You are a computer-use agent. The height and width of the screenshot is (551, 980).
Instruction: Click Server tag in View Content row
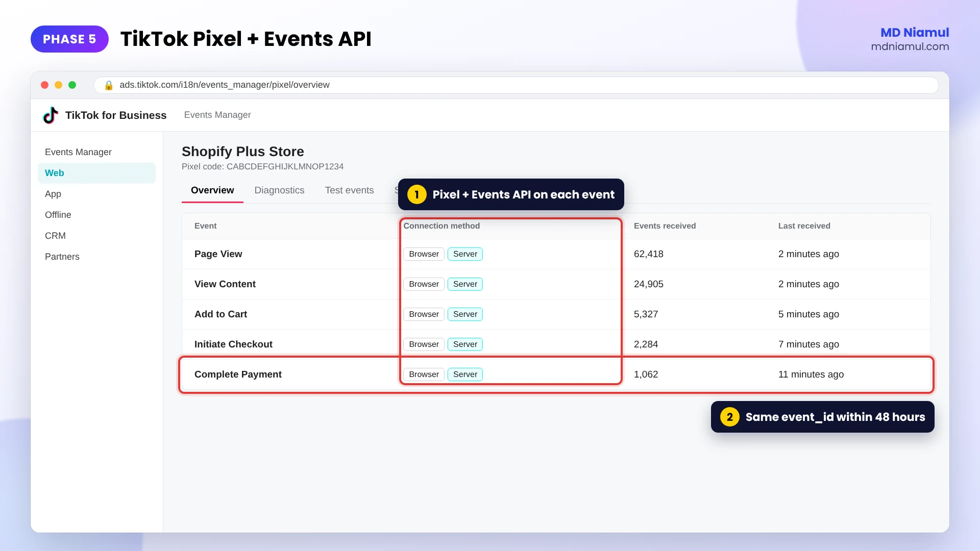(465, 284)
